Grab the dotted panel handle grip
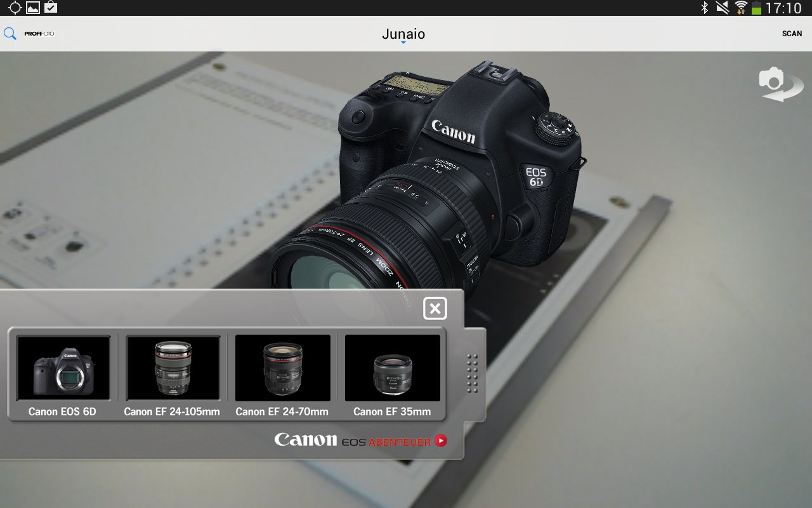 click(472, 373)
